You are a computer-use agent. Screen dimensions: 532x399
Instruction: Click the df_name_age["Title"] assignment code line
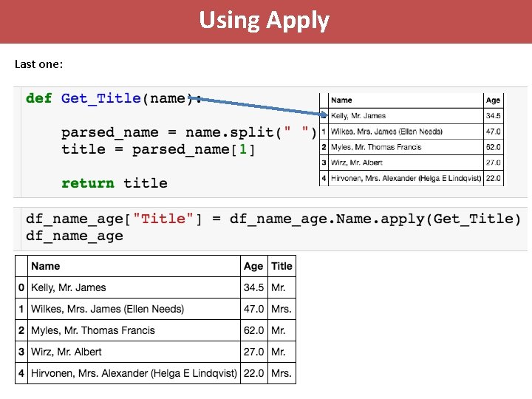click(273, 219)
